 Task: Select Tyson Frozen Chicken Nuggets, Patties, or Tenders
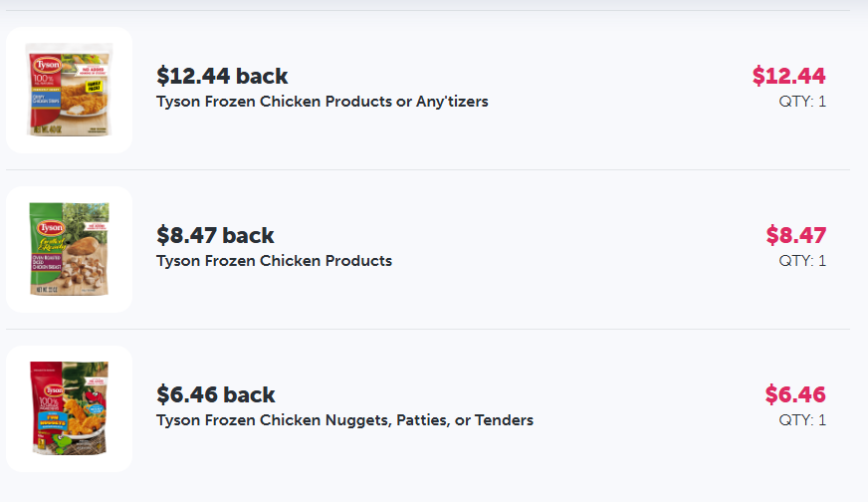[344, 420]
